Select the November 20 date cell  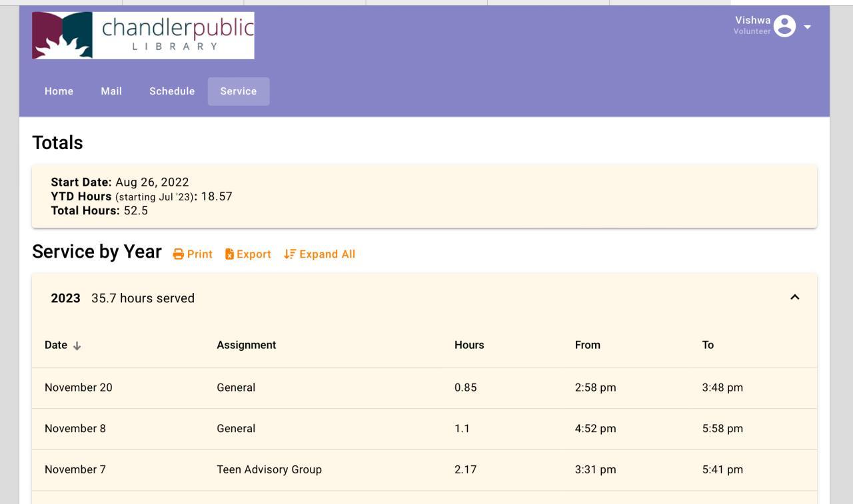pos(79,387)
